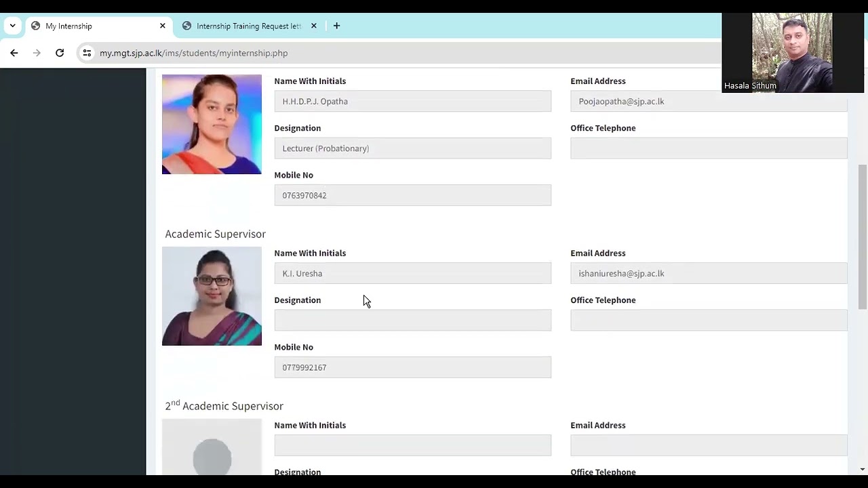Close the My Internship tab

pos(163,26)
